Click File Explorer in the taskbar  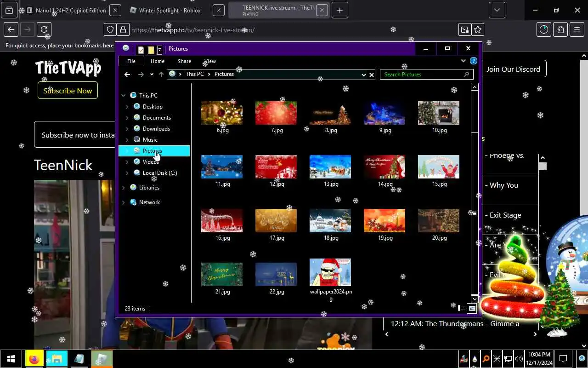(57, 359)
